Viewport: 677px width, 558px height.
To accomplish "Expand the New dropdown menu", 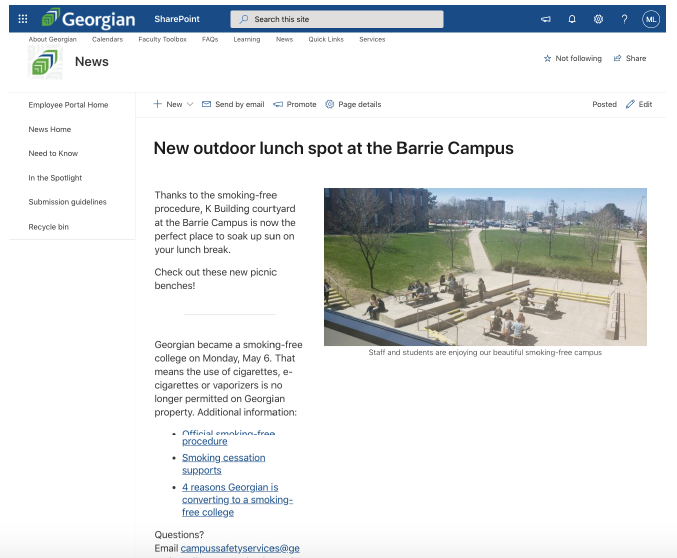I will [173, 104].
